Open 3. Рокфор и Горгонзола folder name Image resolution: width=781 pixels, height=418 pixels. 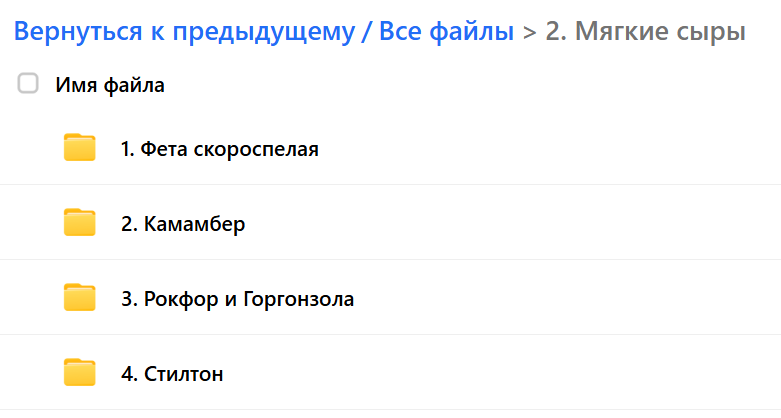[237, 299]
